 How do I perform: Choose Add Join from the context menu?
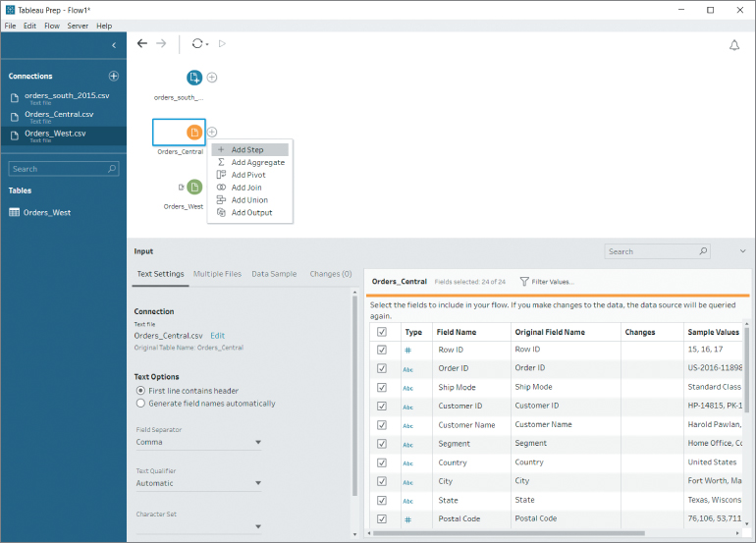coord(250,188)
